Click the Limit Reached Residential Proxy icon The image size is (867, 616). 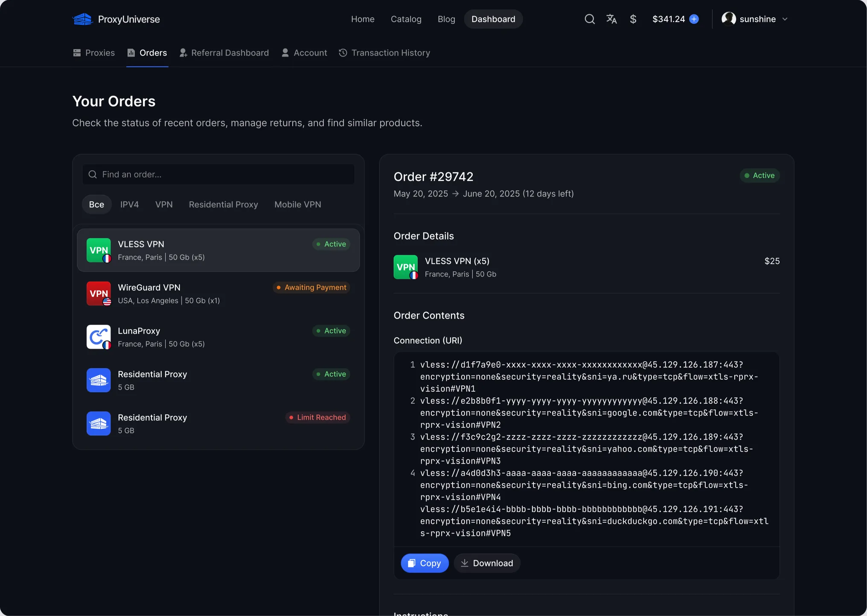tap(99, 424)
